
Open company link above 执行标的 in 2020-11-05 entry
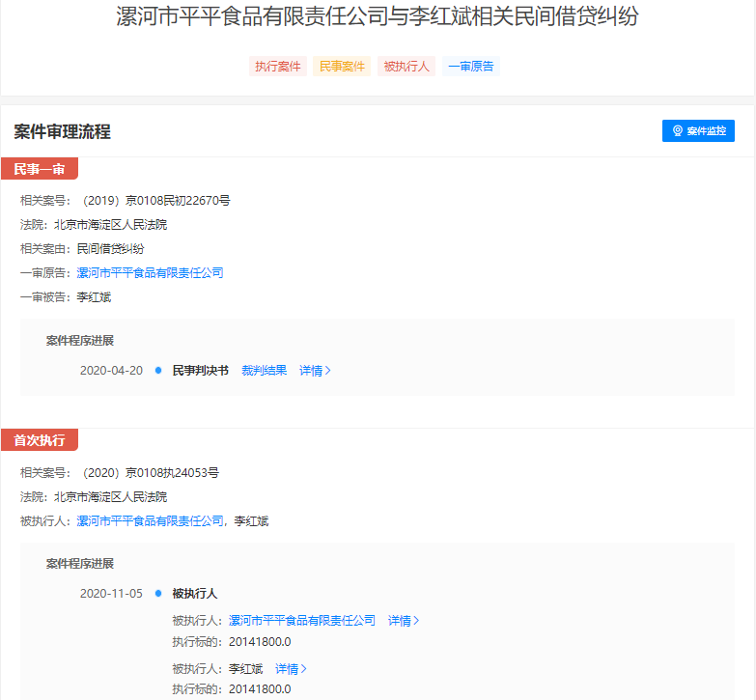click(x=302, y=621)
